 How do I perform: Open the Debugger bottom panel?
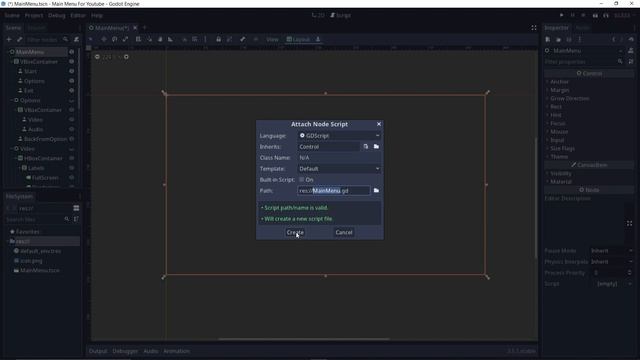pos(125,351)
